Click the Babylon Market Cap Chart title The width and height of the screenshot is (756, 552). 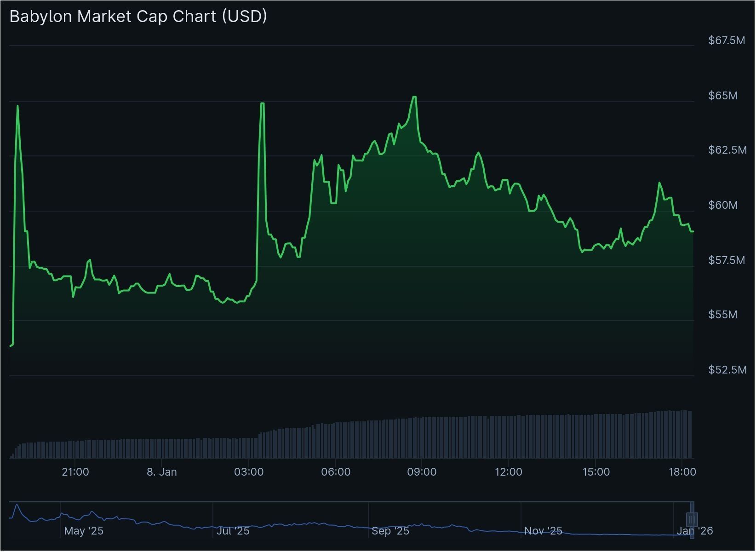[x=138, y=17]
